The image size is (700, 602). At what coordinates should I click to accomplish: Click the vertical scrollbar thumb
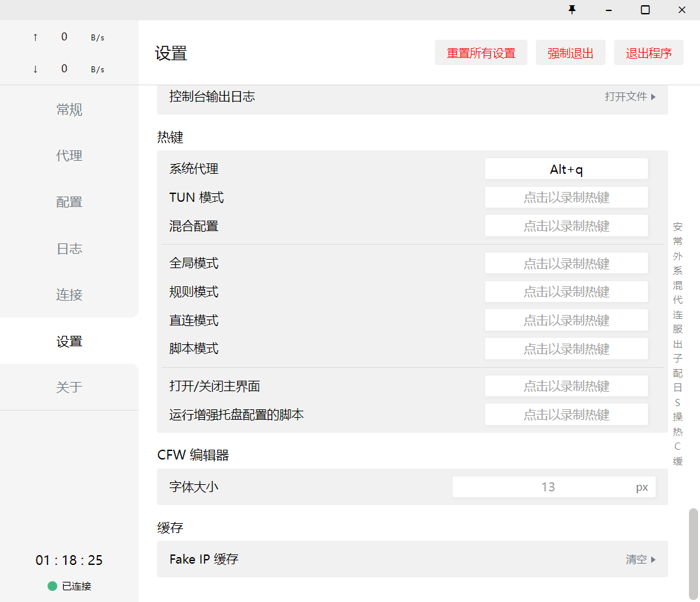click(x=693, y=553)
